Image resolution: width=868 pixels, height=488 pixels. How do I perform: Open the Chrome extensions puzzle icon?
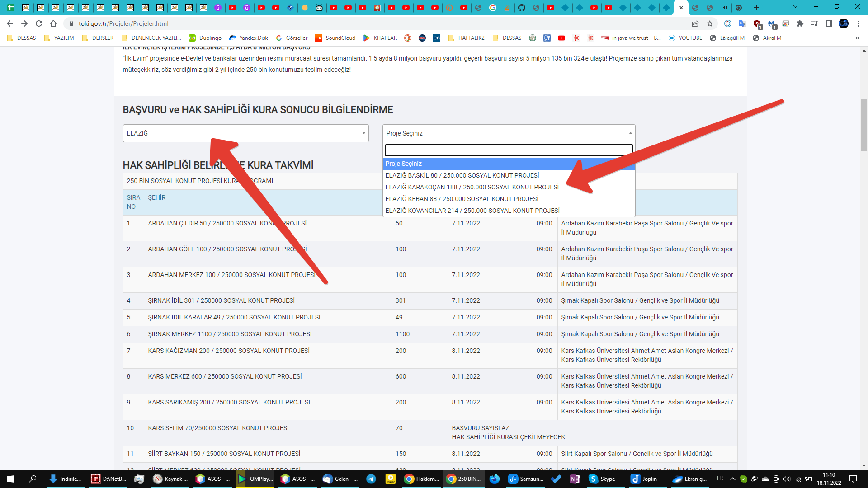pos(800,23)
